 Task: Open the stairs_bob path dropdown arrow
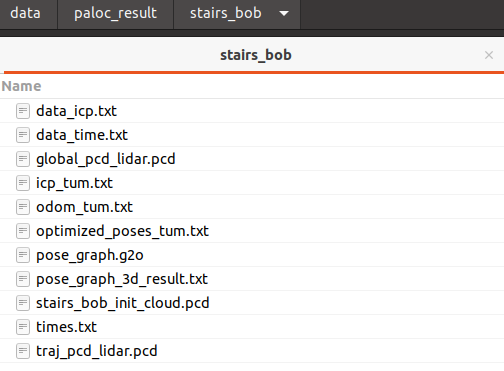(284, 14)
